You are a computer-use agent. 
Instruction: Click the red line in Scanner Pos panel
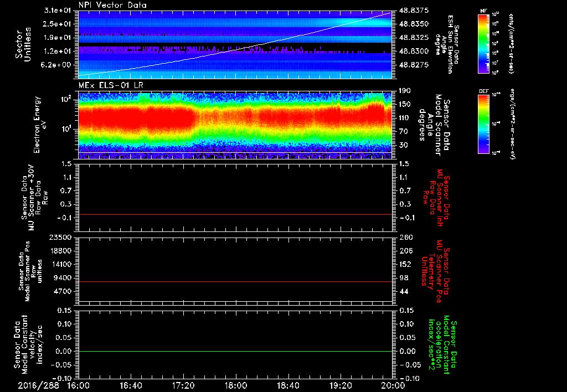point(235,281)
